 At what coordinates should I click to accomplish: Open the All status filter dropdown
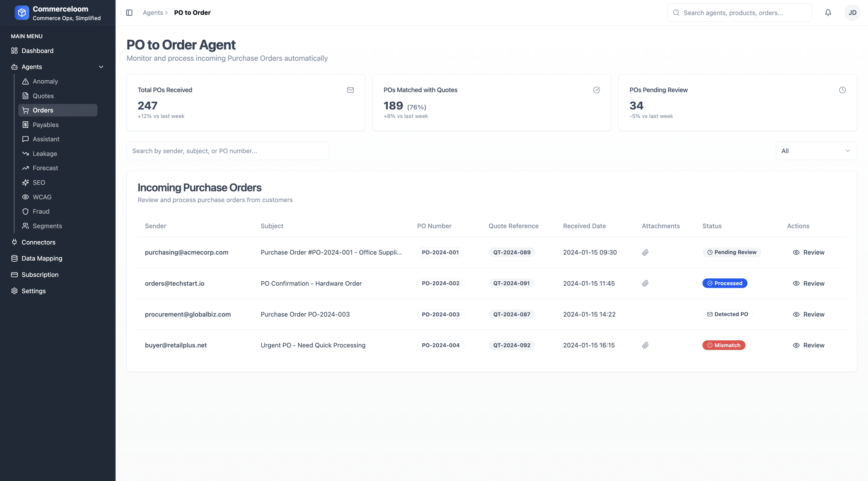coord(816,151)
